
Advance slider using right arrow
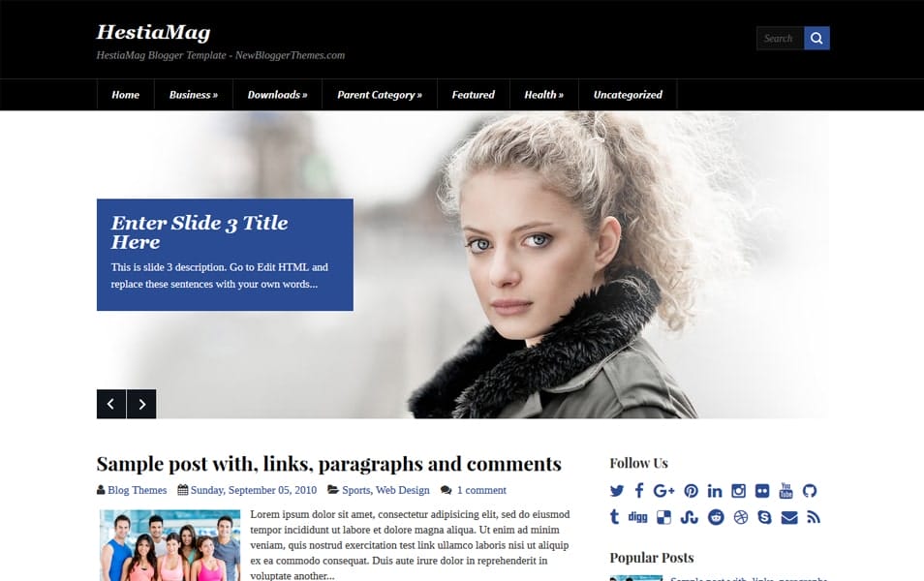[x=141, y=404]
